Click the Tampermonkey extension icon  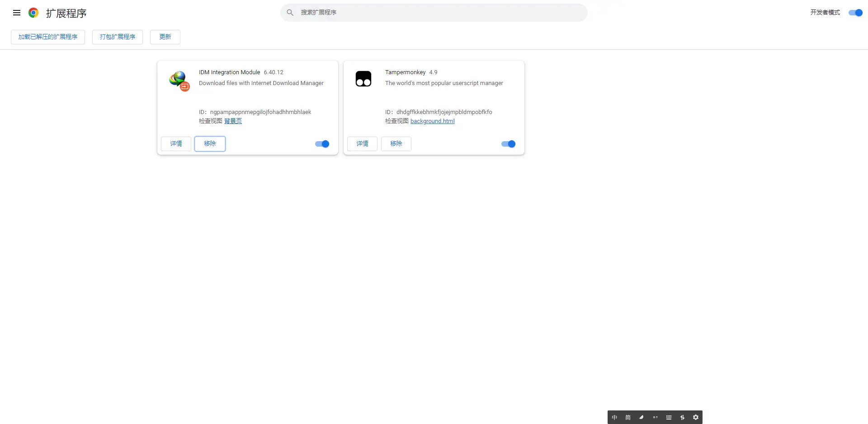pyautogui.click(x=363, y=79)
